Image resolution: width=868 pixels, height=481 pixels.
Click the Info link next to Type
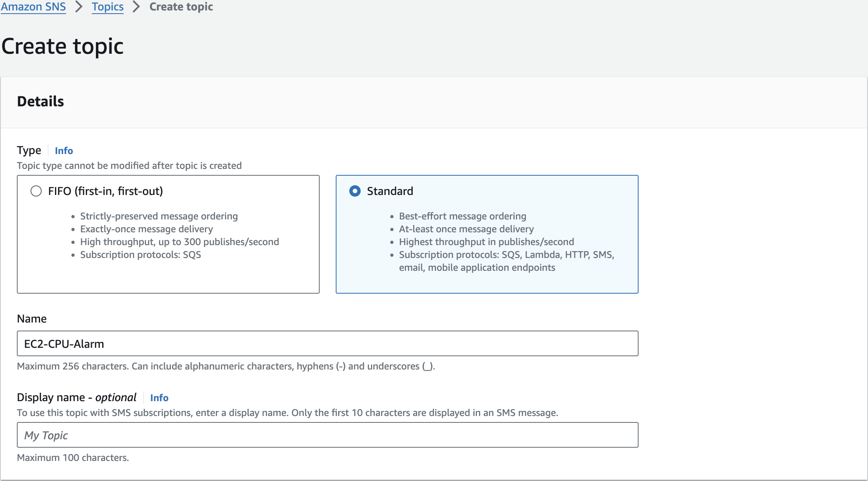64,150
